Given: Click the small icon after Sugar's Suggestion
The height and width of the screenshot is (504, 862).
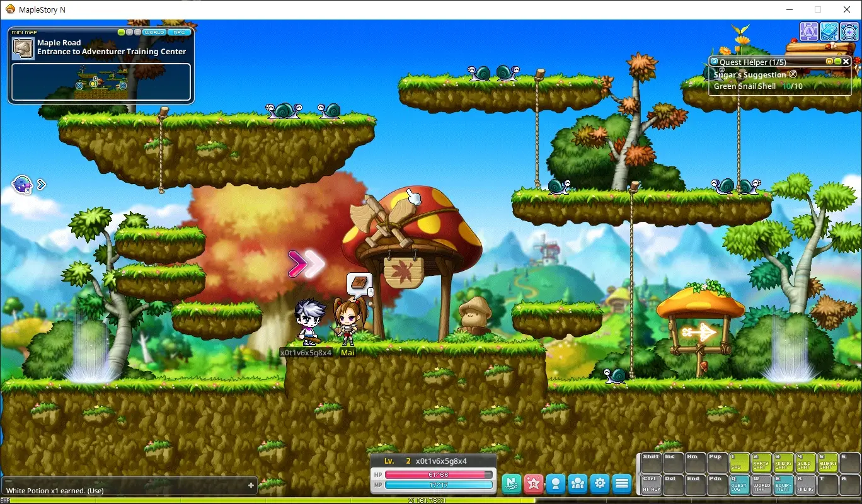Looking at the screenshot, I should (x=793, y=74).
